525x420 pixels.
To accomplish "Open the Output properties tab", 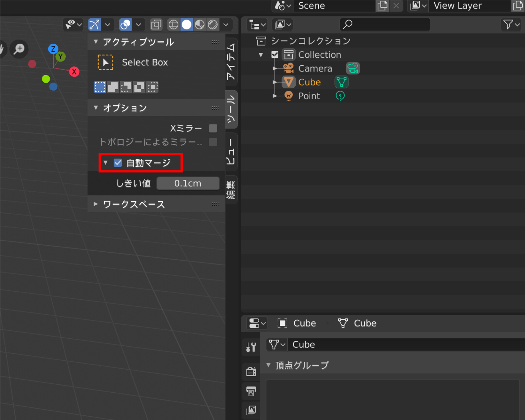I will click(x=251, y=391).
